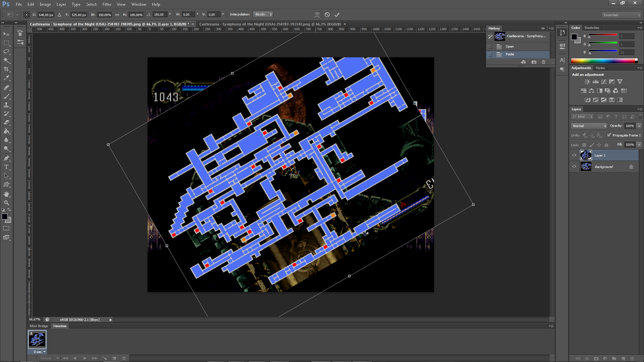Viewport: 644px width, 362px height.
Task: Open Interpolation Bicubic dropdown
Action: pos(263,14)
